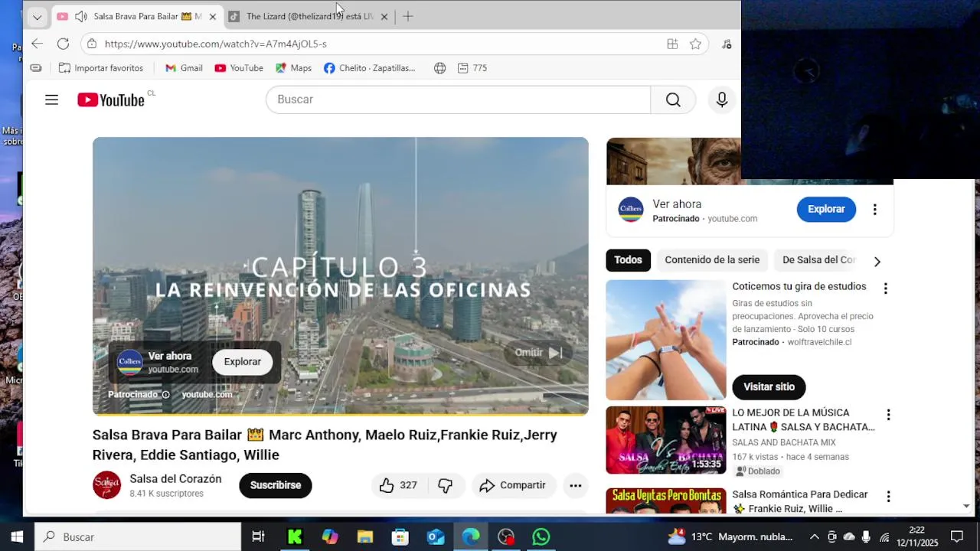Open File Explorer from the taskbar
Screen dimensions: 980x551
click(x=364, y=537)
